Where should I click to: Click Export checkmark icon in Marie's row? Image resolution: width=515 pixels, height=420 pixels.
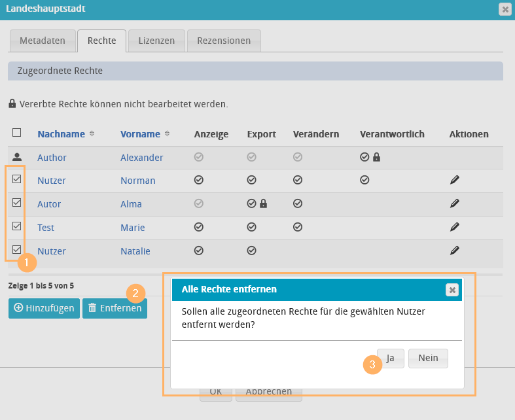pos(251,227)
